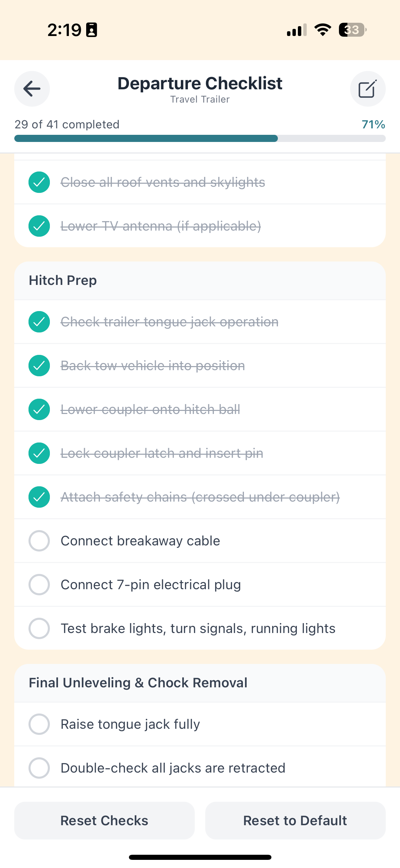Check off Connect 7-pin electrical plug
Viewport: 400px width, 868px height.
point(39,584)
